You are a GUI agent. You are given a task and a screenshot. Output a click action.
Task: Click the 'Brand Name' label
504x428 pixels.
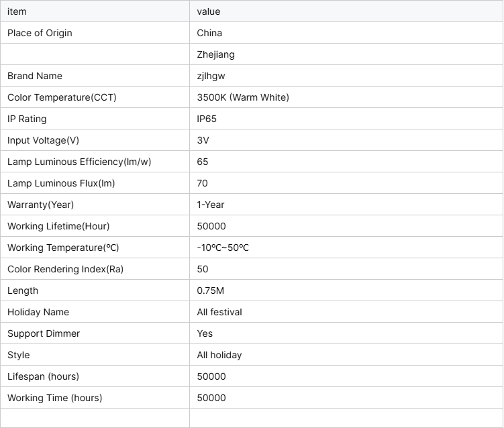click(35, 76)
